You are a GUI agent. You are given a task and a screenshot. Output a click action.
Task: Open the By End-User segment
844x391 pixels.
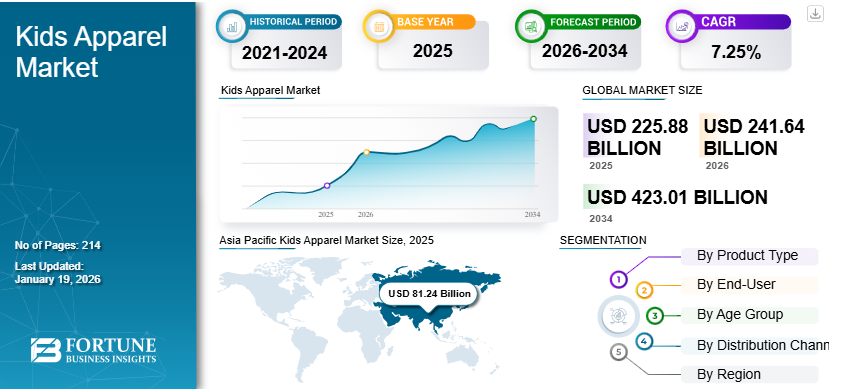pos(749,285)
